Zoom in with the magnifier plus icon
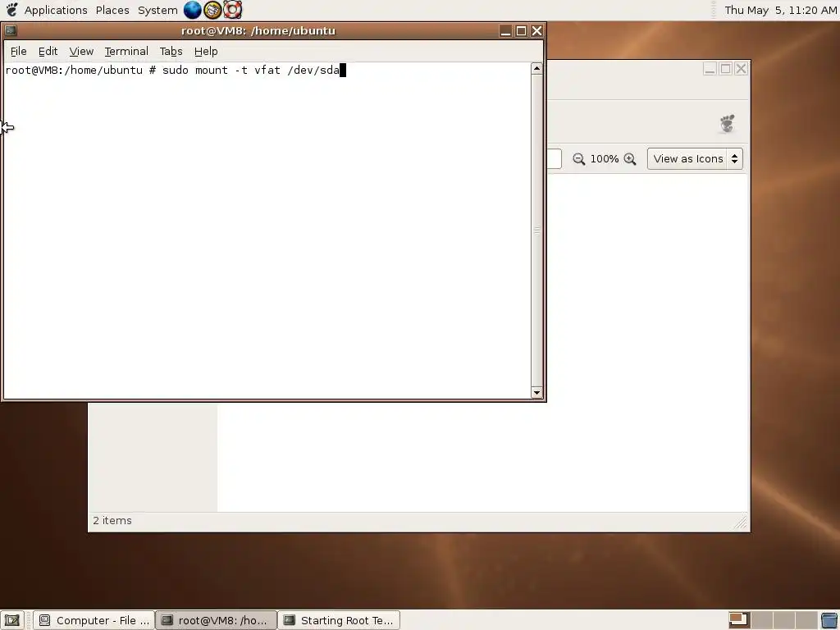The width and height of the screenshot is (840, 630). pos(630,159)
